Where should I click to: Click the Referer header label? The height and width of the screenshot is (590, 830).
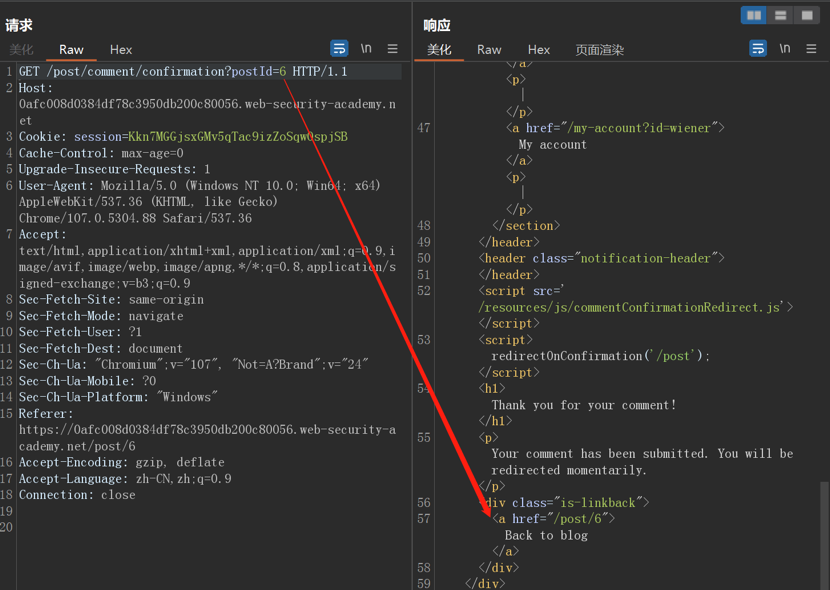click(x=46, y=413)
